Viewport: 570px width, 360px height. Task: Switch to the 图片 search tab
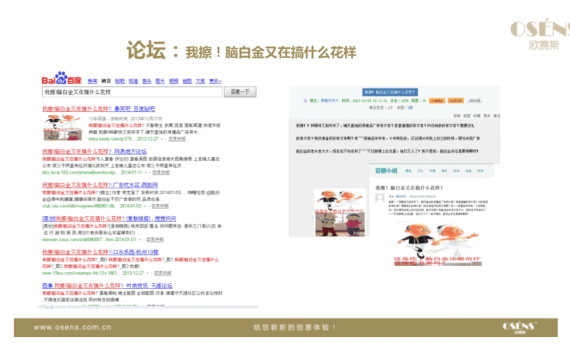point(160,81)
